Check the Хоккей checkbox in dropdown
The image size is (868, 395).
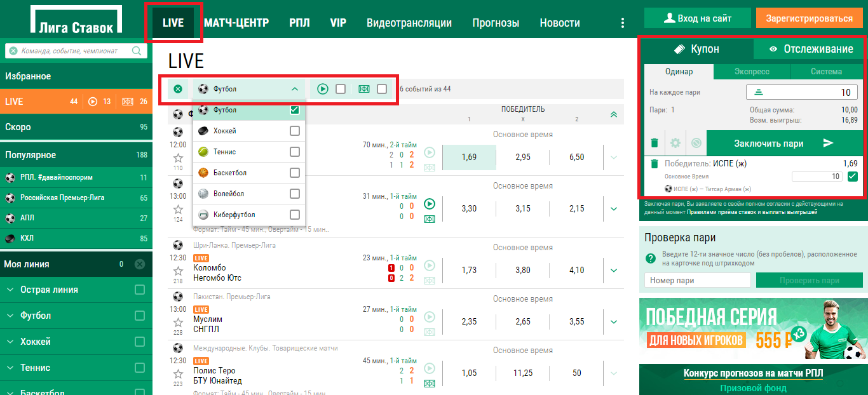pyautogui.click(x=295, y=131)
